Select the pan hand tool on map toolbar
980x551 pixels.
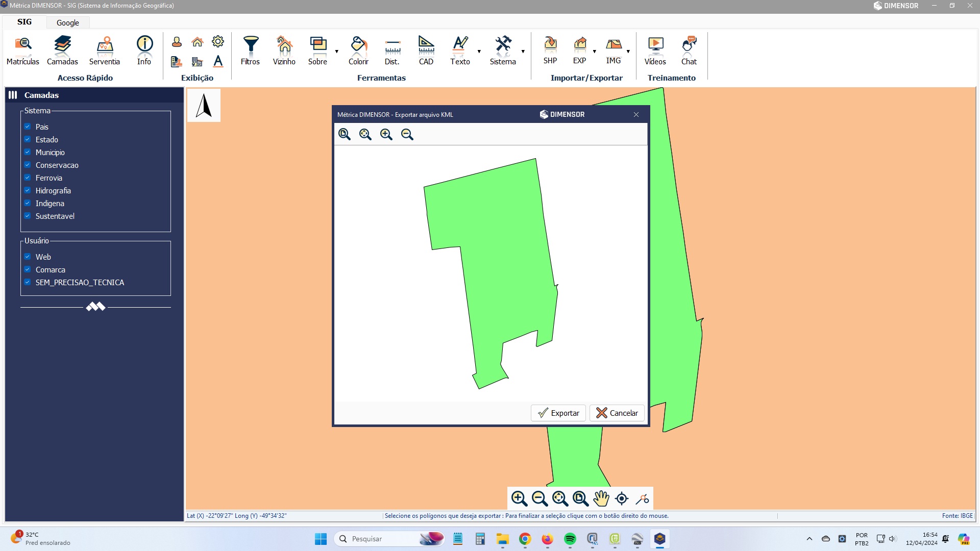coord(601,498)
